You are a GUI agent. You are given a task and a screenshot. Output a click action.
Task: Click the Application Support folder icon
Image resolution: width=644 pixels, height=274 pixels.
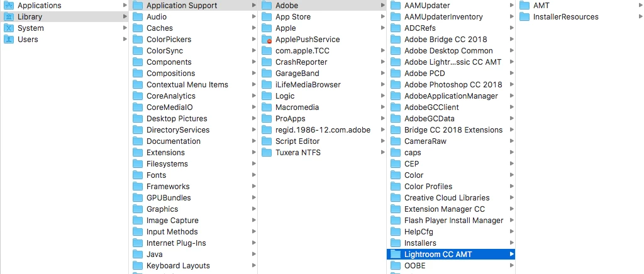tap(138, 5)
